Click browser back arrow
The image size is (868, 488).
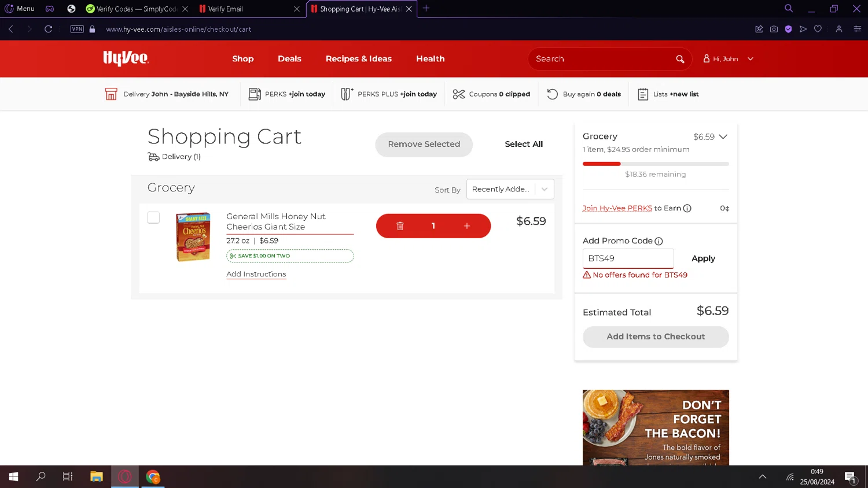coord(11,29)
